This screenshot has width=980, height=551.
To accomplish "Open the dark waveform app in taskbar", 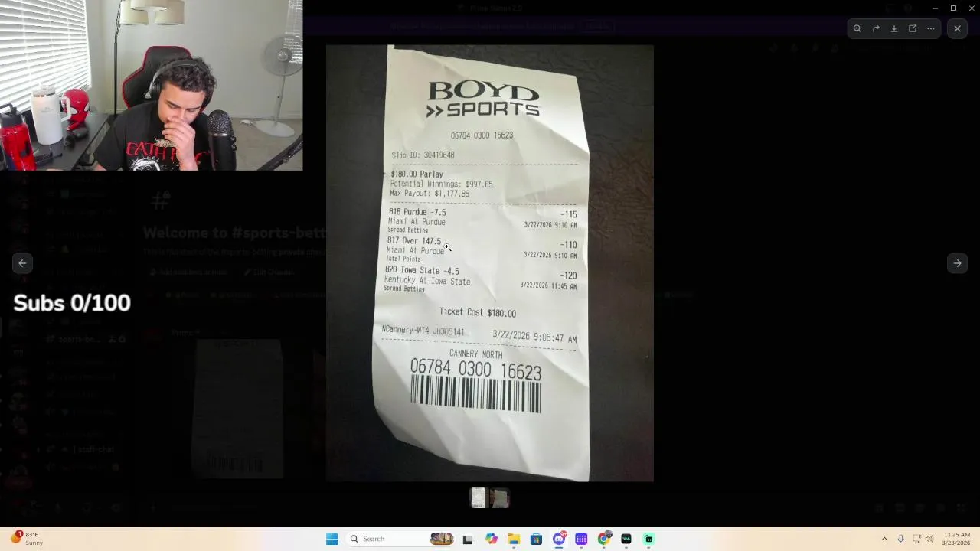I will tap(626, 539).
